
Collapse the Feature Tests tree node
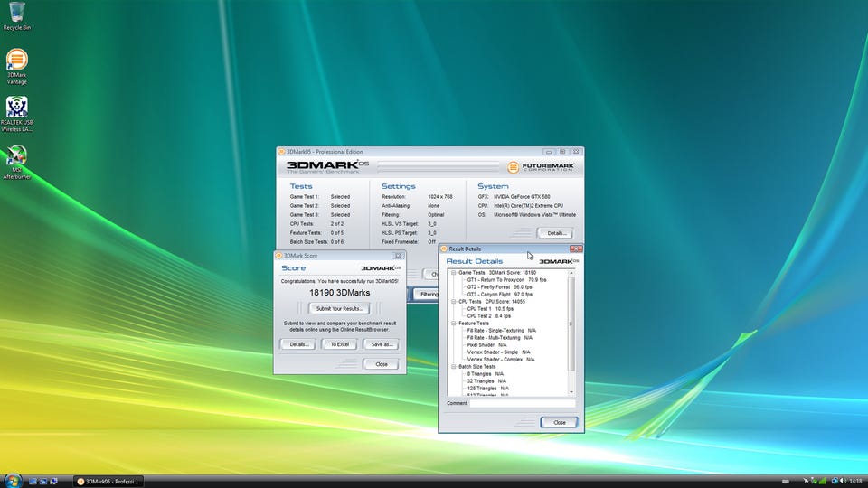[454, 323]
